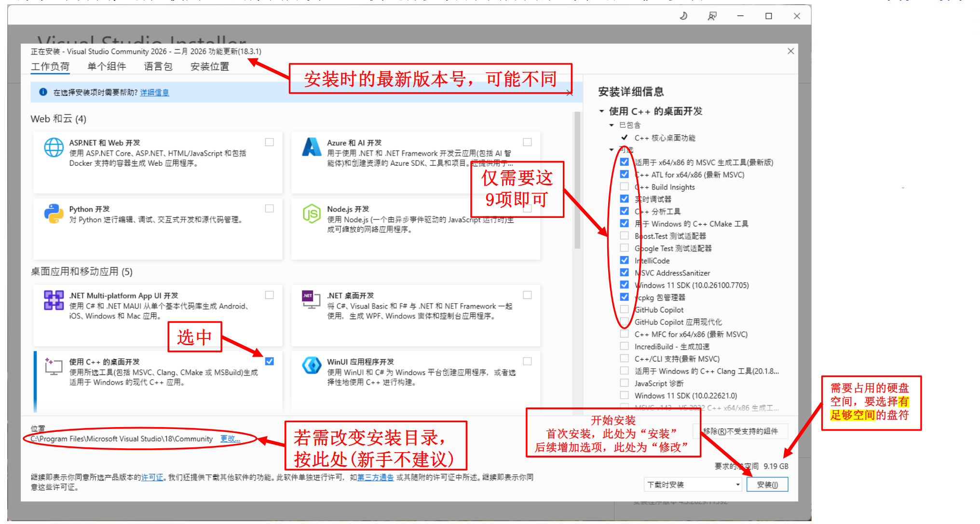Click the WinUI application development icon
The width and height of the screenshot is (980, 524).
(x=312, y=365)
